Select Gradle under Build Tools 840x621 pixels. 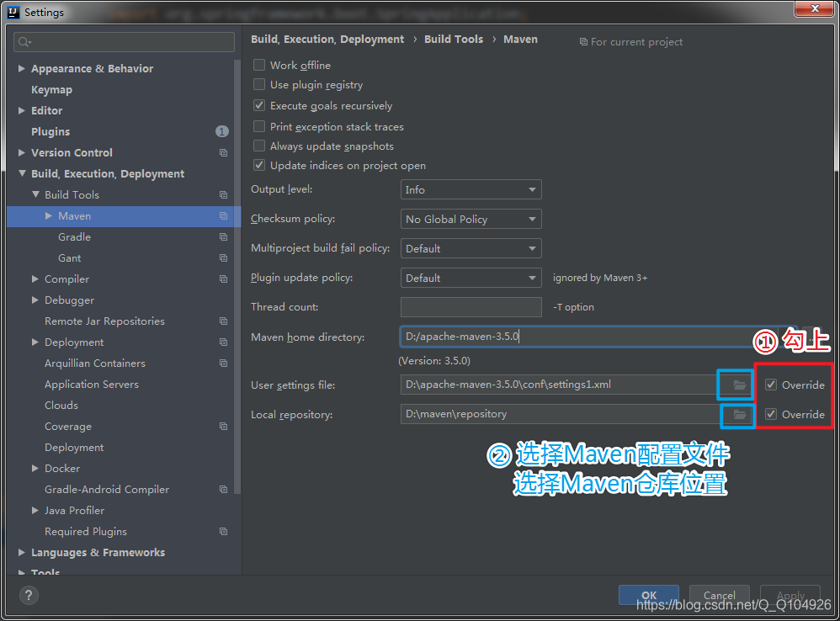[x=74, y=236]
